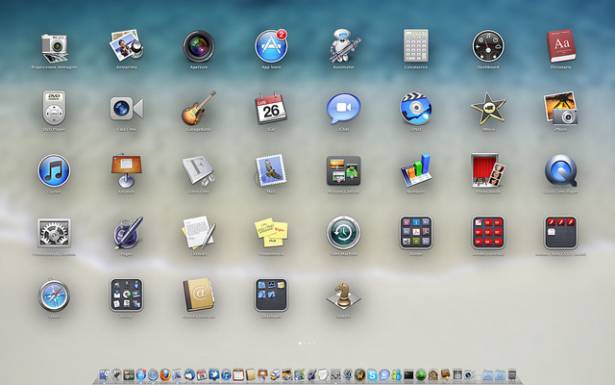Open the Calculator app
This screenshot has height=385, width=615.
[416, 45]
